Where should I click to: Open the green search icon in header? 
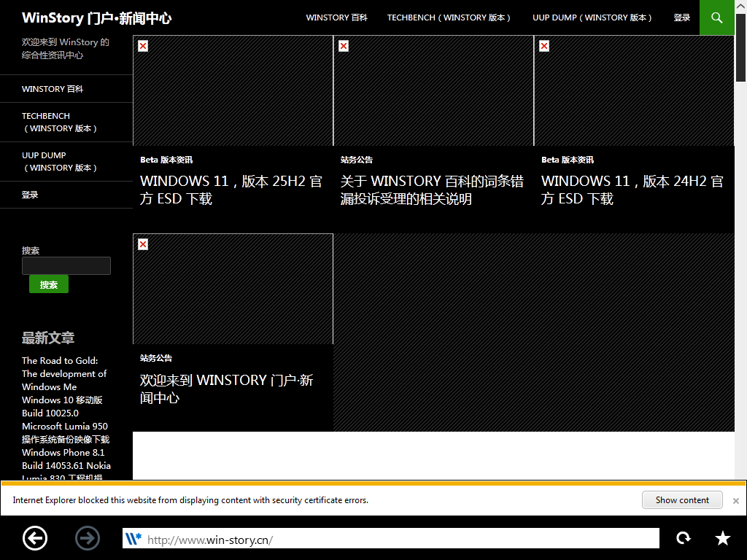tap(716, 17)
